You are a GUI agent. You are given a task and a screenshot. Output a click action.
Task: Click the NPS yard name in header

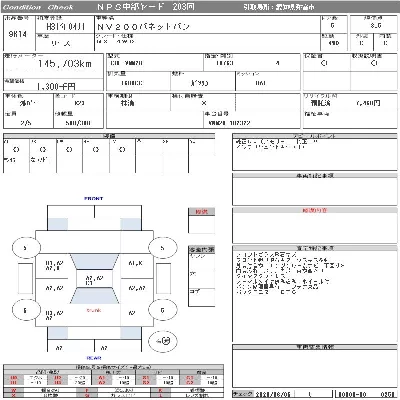(146, 7)
